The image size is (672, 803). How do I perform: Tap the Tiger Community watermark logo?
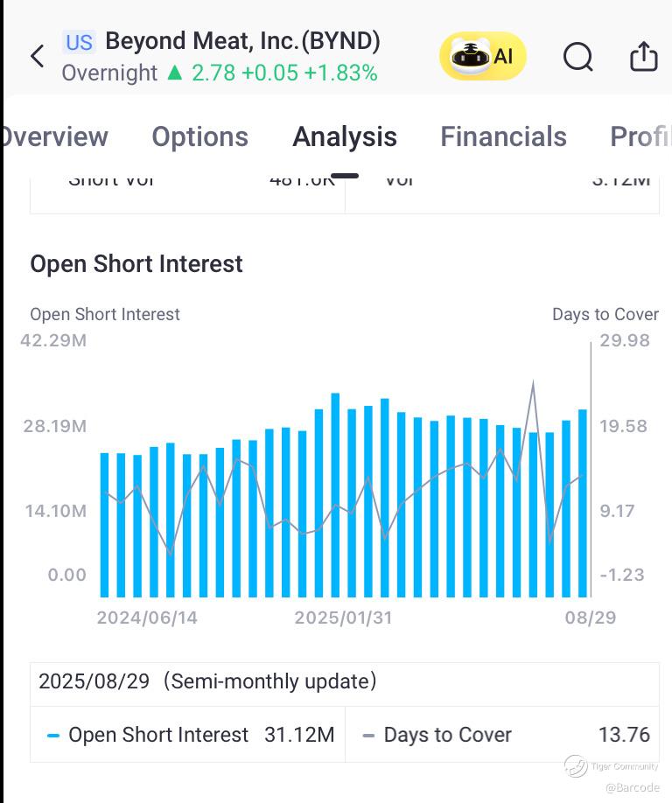[x=576, y=766]
